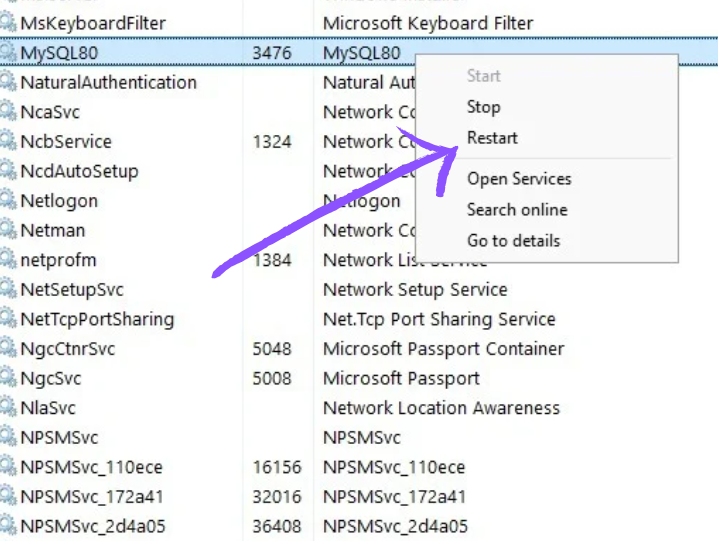Click Open Services in the context menu

tap(519, 179)
